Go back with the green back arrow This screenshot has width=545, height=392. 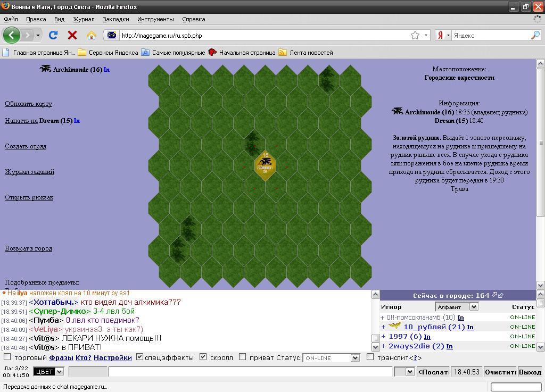tap(12, 35)
